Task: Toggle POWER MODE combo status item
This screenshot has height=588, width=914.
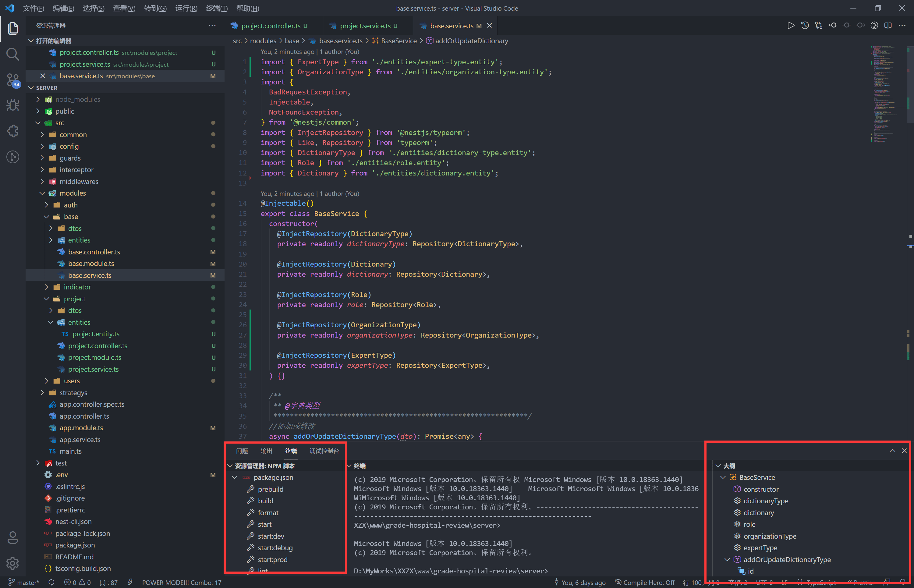Action: coord(181,582)
